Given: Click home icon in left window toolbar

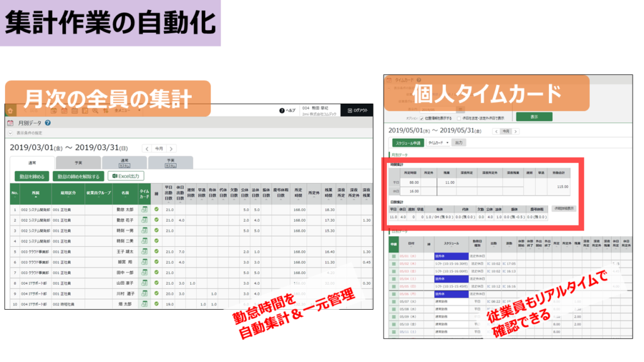Looking at the screenshot, I should click(x=10, y=111).
